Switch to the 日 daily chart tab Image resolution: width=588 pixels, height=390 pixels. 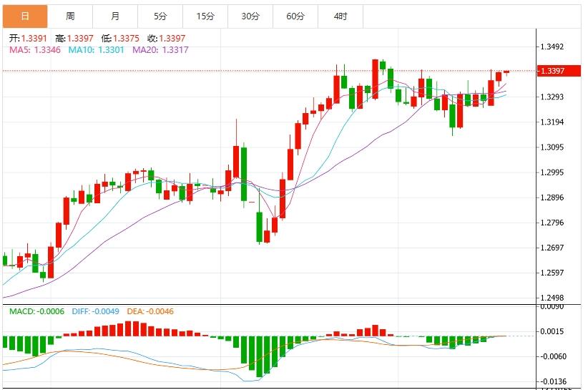25,16
